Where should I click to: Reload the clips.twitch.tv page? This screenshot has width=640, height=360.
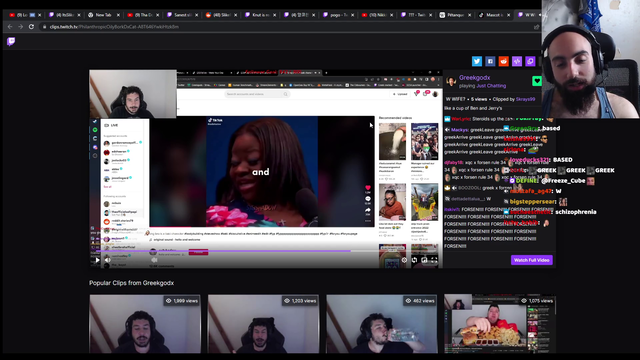(31, 27)
